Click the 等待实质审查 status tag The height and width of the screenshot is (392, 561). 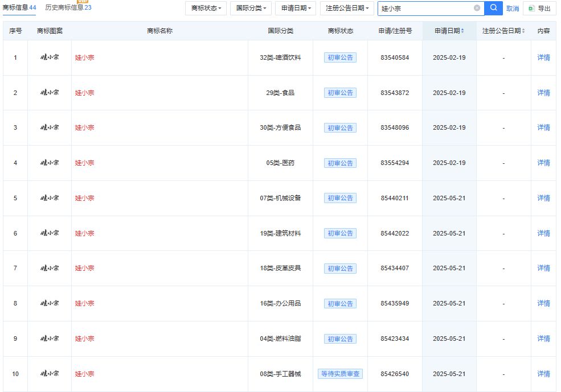point(341,374)
